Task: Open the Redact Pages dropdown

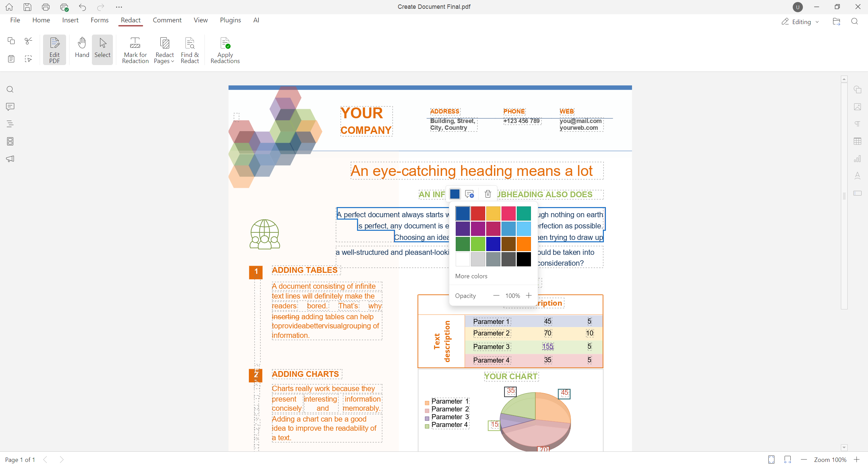Action: (x=164, y=50)
